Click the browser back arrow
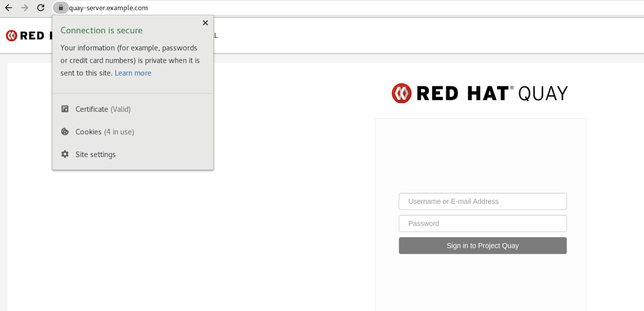Image resolution: width=644 pixels, height=311 pixels. click(x=9, y=8)
